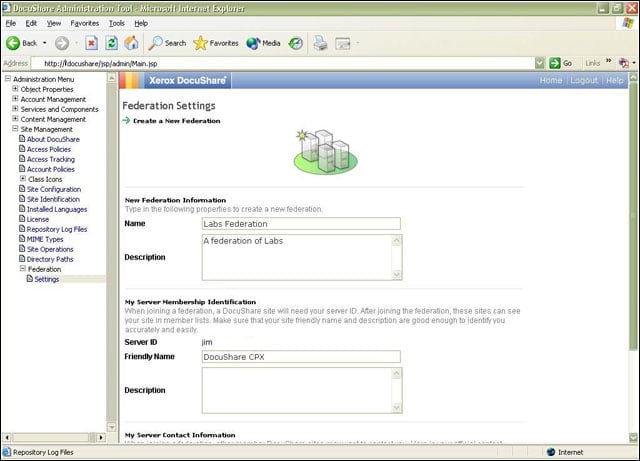Click the document icon next to Access Tracking
This screenshot has width=640, height=461.
pyautogui.click(x=22, y=158)
